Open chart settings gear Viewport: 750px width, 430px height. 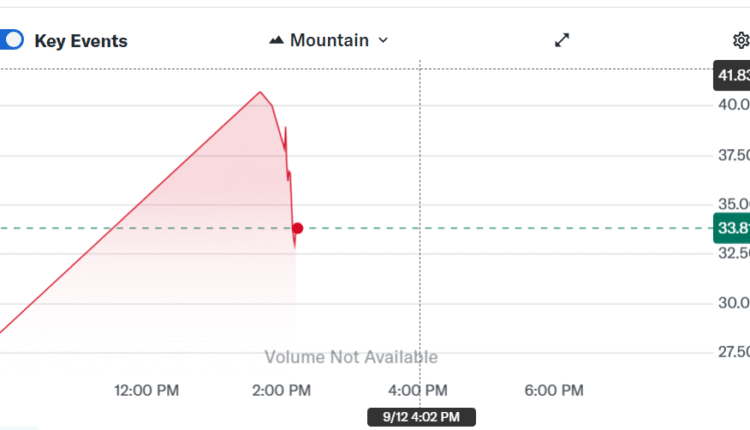point(740,40)
